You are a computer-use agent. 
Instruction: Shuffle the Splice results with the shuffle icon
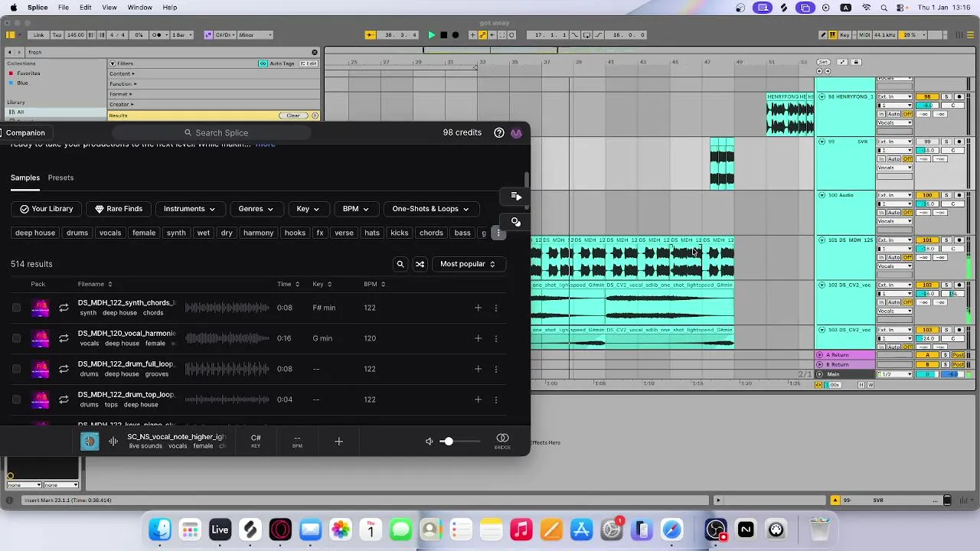(420, 264)
